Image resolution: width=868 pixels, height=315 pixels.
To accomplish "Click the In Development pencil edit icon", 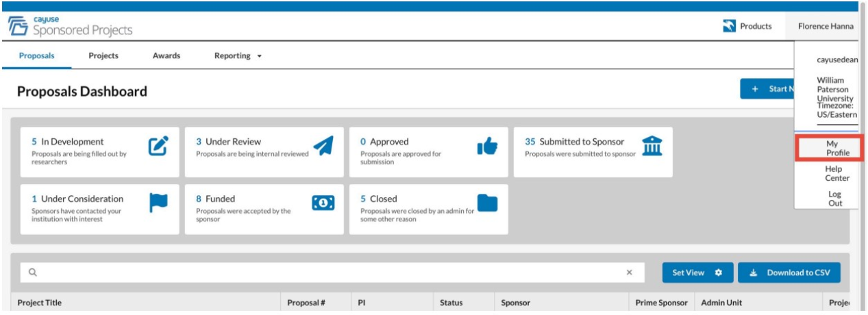I will coord(158,144).
